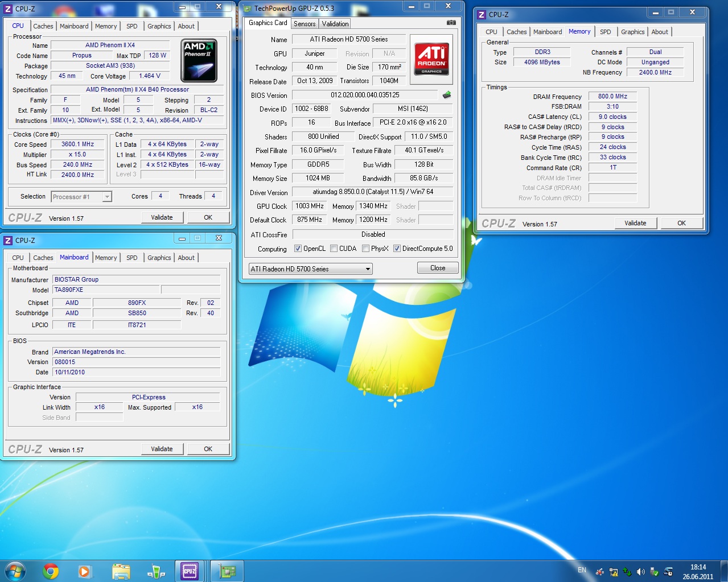
Task: Click the EN language indicator in the tray
Action: (582, 569)
